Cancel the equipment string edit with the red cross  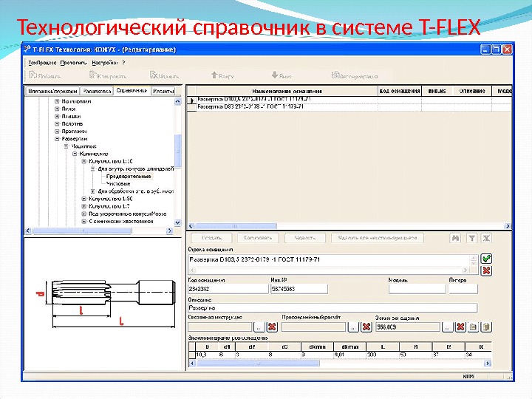coord(486,270)
